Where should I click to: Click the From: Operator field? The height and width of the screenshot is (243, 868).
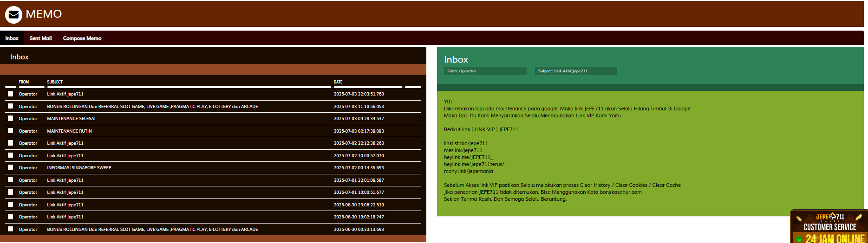click(485, 71)
